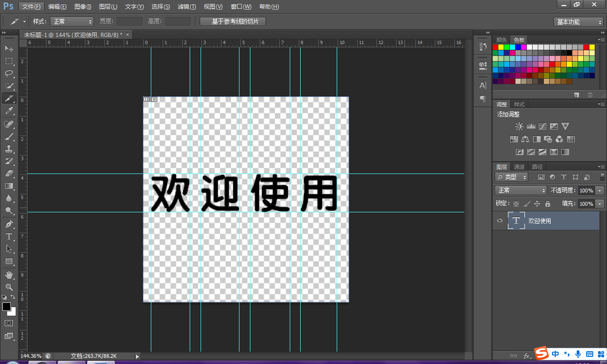The image size is (607, 364).
Task: Add a Color Balance adjustment
Action: [525, 139]
